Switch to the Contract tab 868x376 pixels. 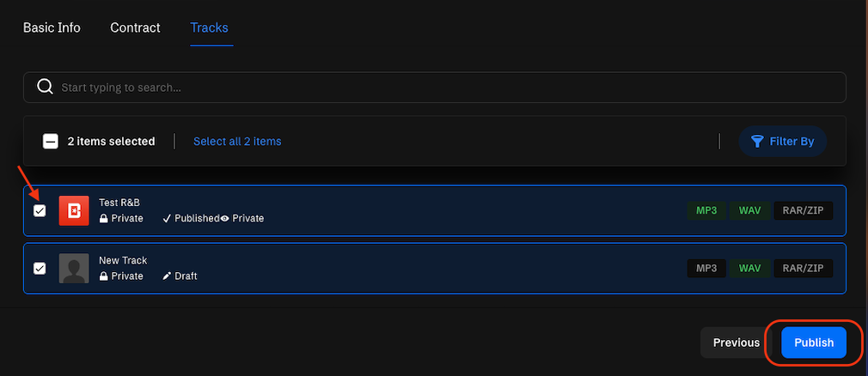(x=135, y=27)
